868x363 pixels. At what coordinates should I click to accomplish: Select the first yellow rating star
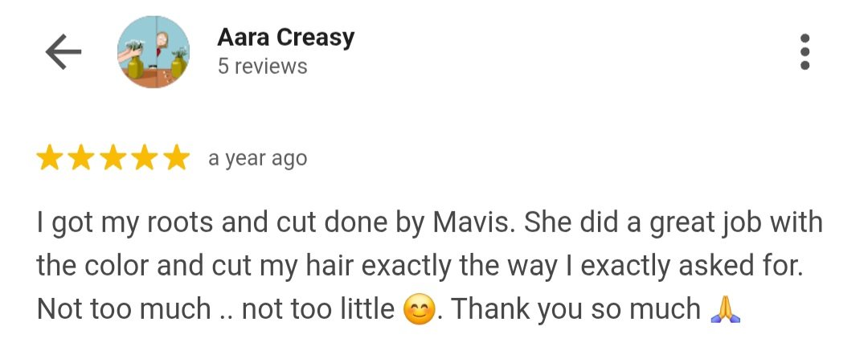click(49, 157)
